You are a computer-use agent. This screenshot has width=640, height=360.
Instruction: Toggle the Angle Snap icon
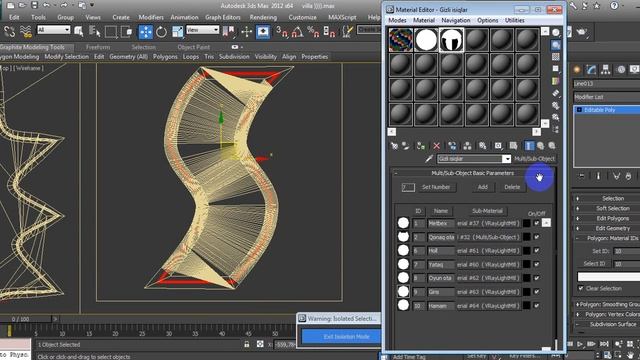tap(297, 31)
